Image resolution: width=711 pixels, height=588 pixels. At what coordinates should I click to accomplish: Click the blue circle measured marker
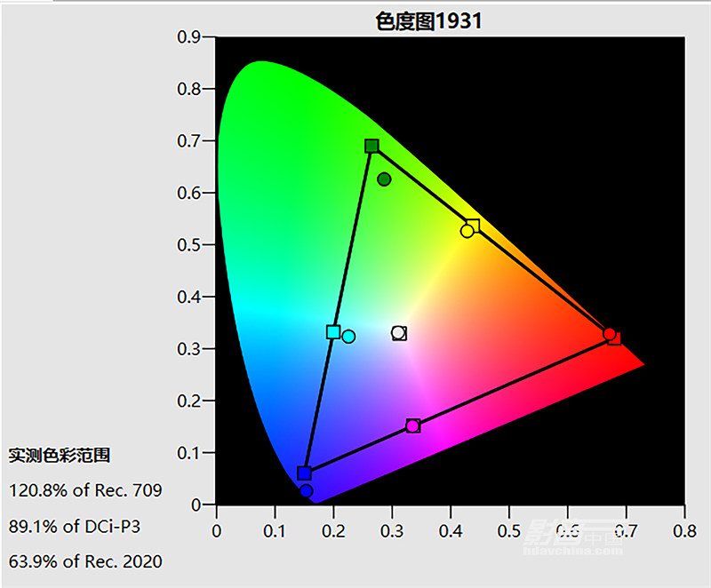click(307, 490)
